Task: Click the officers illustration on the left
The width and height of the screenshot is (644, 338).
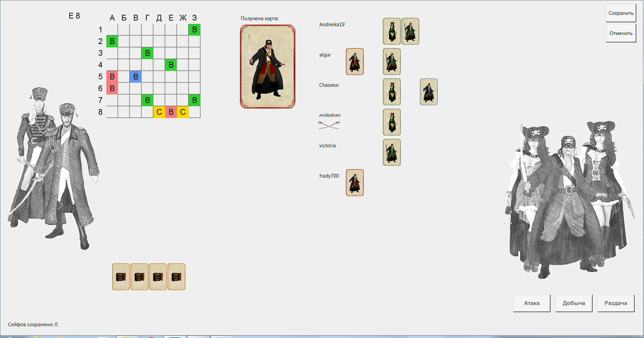Action: click(x=53, y=168)
